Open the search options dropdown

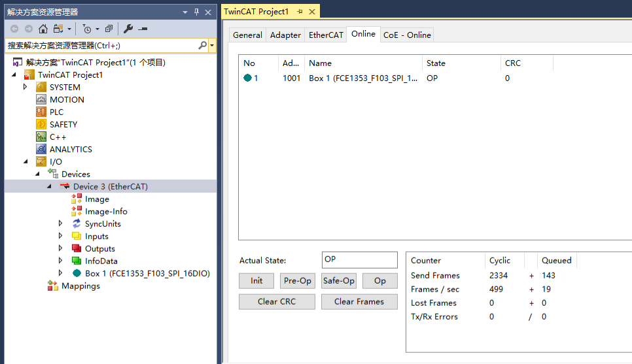[212, 46]
